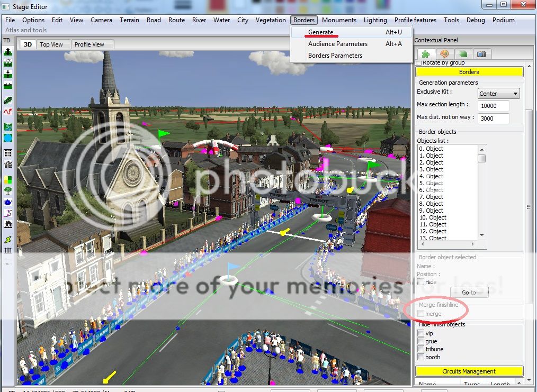Image resolution: width=537 pixels, height=392 pixels.
Task: Click the red route curve tool icon
Action: (x=8, y=112)
